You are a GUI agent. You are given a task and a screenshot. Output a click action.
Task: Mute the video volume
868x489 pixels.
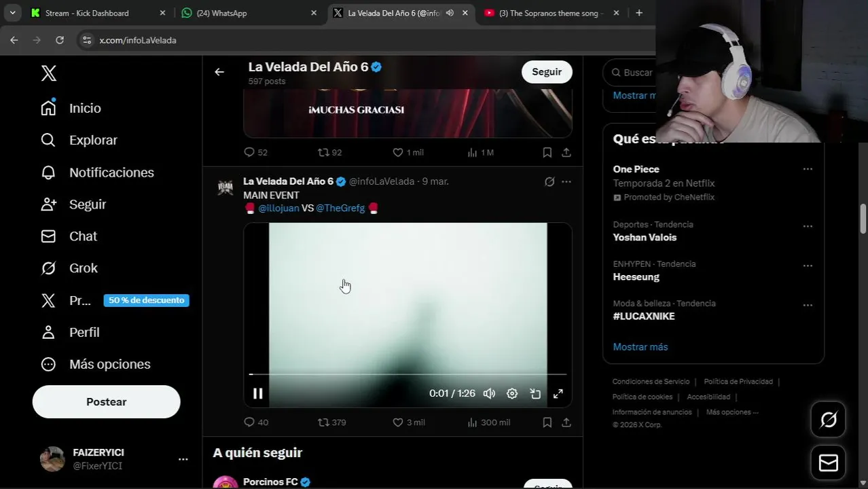pyautogui.click(x=489, y=393)
